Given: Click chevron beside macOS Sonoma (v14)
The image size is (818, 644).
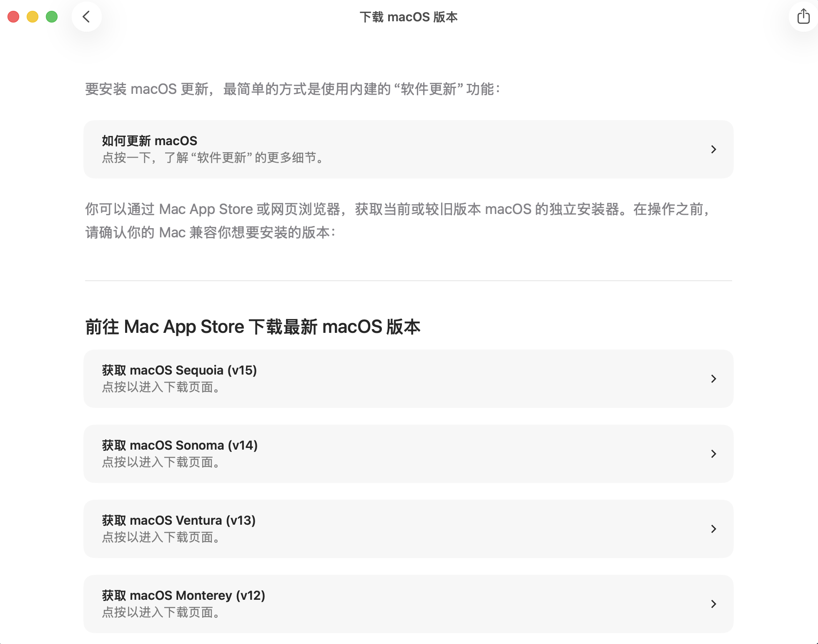Looking at the screenshot, I should point(713,454).
